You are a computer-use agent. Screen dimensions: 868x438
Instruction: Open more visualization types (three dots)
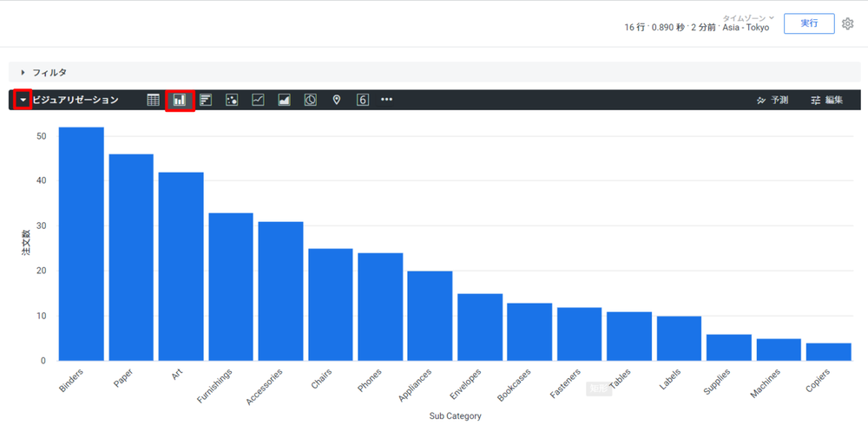pos(387,100)
